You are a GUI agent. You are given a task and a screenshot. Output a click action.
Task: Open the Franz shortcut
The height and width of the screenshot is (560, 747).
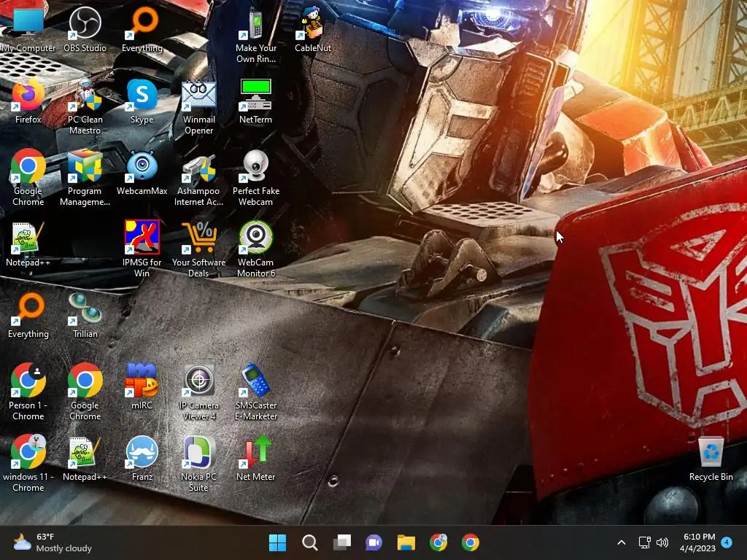pos(142,458)
